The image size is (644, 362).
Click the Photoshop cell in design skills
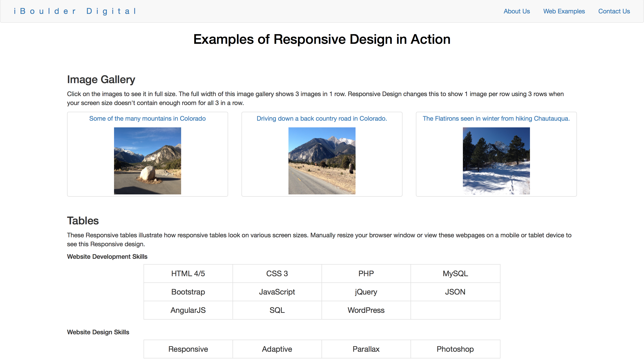(x=455, y=349)
